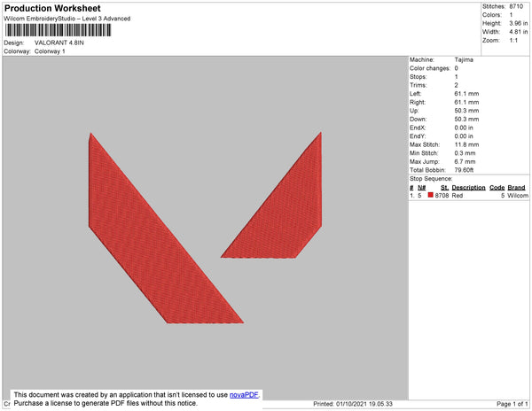Select the 'Colorway 1' value

50,51
